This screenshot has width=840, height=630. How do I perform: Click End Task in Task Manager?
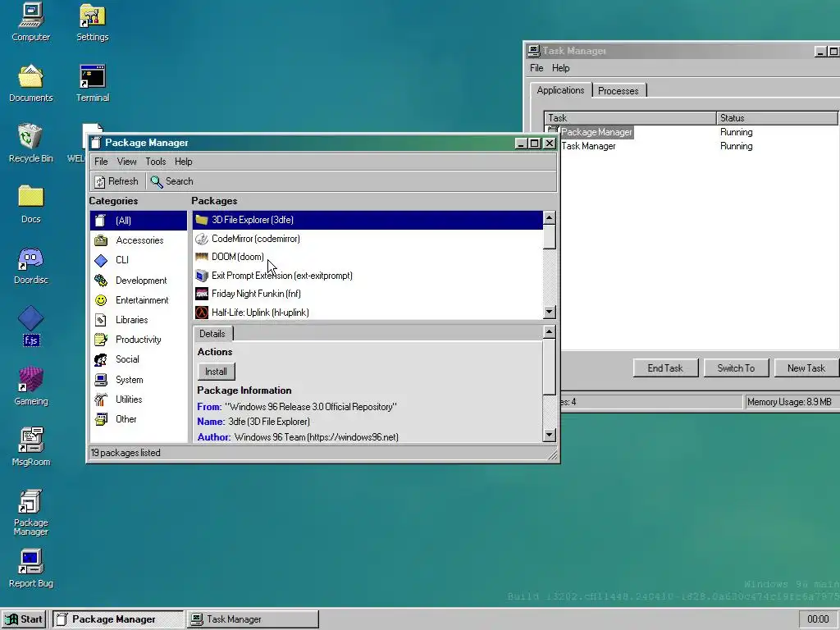point(665,368)
